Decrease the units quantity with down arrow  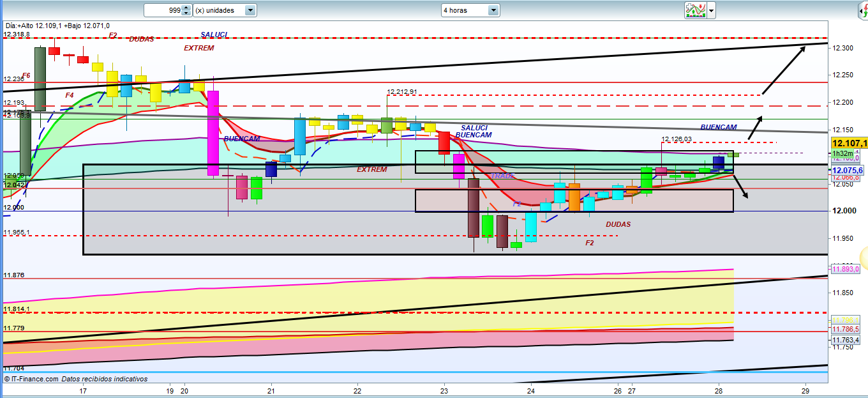186,13
